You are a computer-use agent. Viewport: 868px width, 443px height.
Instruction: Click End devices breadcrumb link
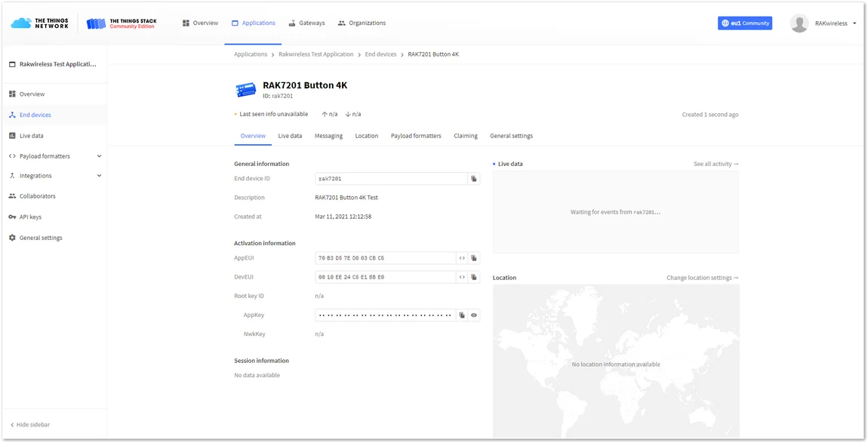pyautogui.click(x=381, y=54)
